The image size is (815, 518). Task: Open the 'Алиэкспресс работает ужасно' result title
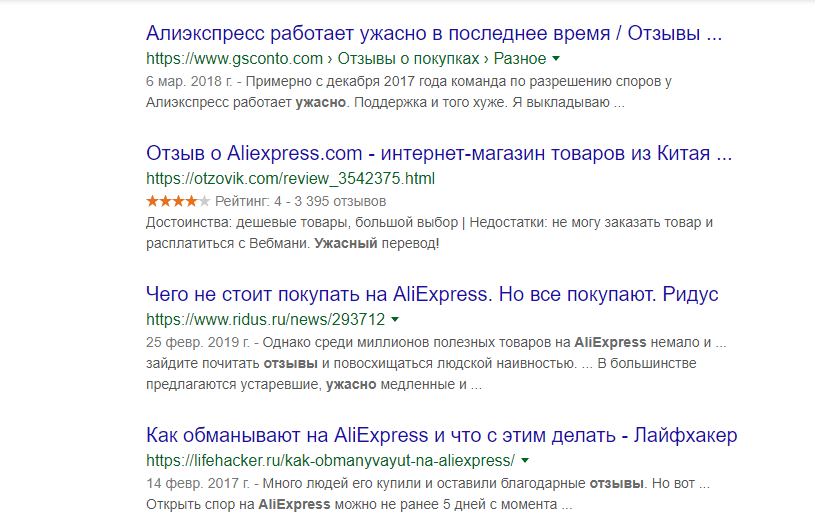434,34
